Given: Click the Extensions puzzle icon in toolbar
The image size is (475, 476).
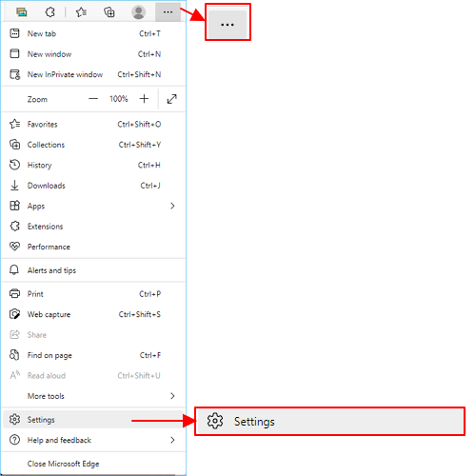Looking at the screenshot, I should [x=50, y=12].
